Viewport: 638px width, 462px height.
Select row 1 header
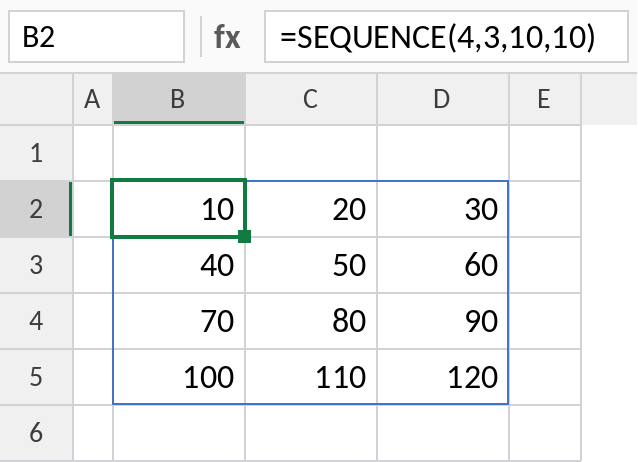pyautogui.click(x=36, y=153)
